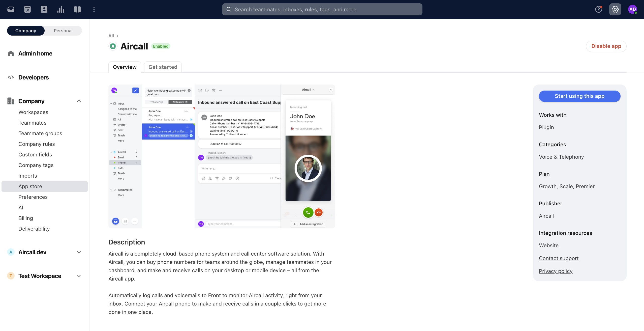Switch to Personal settings toggle
This screenshot has width=644, height=331.
(63, 31)
